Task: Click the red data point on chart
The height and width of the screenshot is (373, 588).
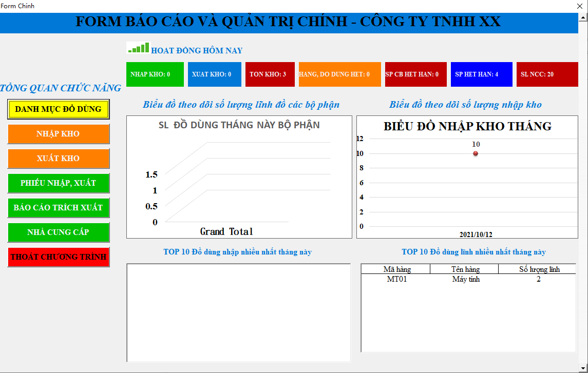Action: (x=476, y=153)
